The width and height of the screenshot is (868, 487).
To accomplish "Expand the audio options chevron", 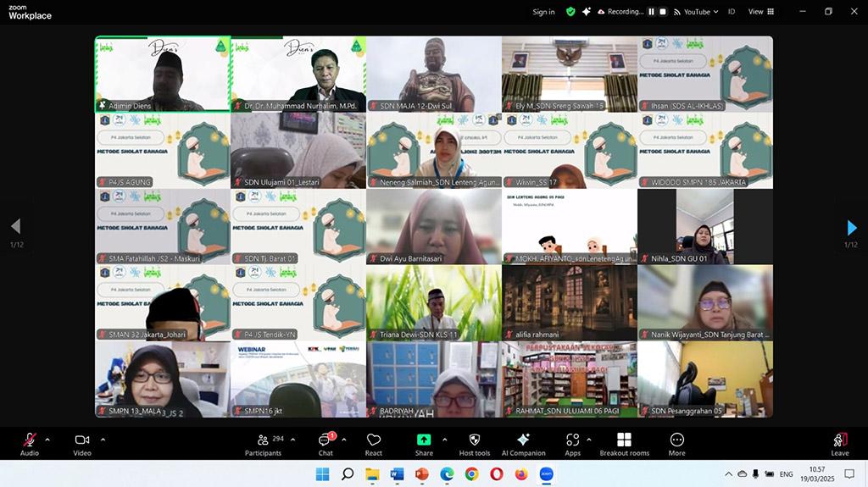I will [47, 440].
